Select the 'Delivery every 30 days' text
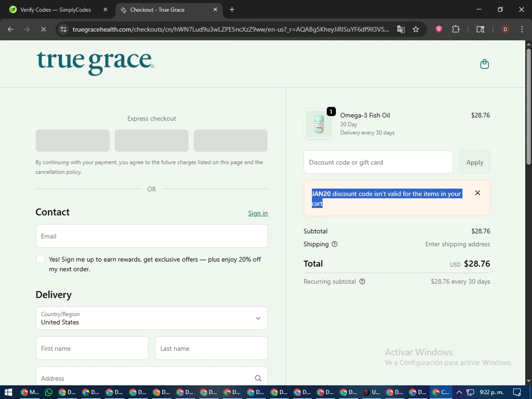This screenshot has height=399, width=532. pos(367,133)
